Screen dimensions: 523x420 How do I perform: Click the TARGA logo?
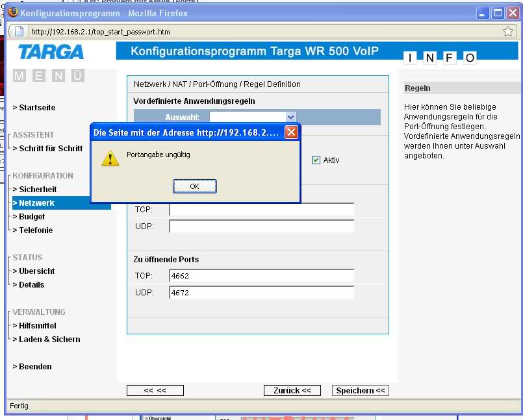tap(51, 52)
